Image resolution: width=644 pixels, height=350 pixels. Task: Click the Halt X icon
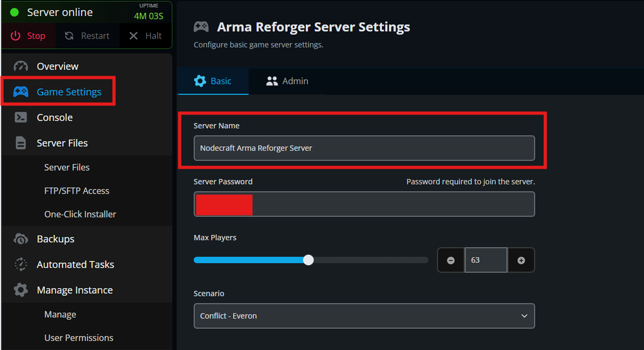click(x=133, y=35)
